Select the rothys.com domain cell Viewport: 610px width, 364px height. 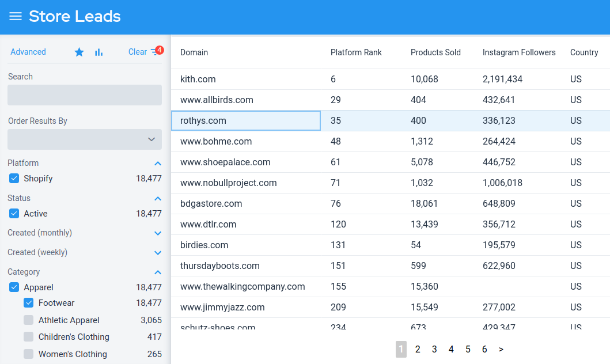246,120
